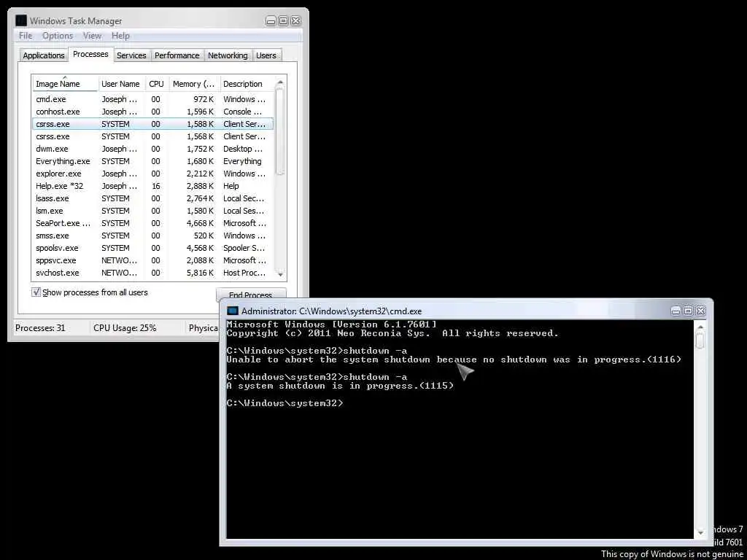Click the 5,816 K memory value
The height and width of the screenshot is (560, 747).
coord(198,273)
